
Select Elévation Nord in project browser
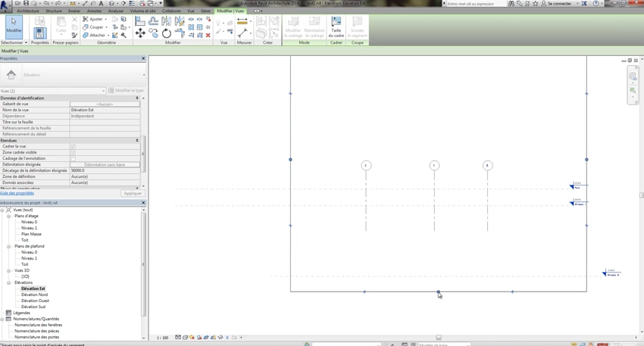[x=35, y=295]
